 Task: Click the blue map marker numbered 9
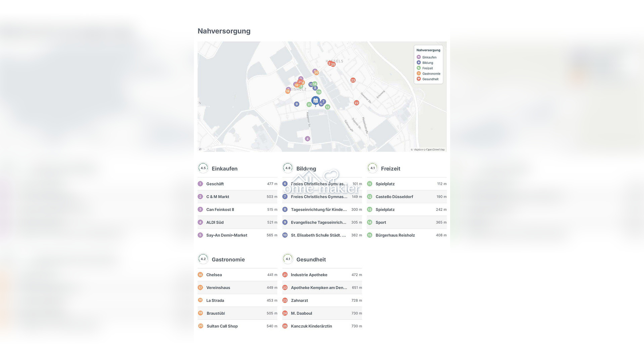coord(297,104)
